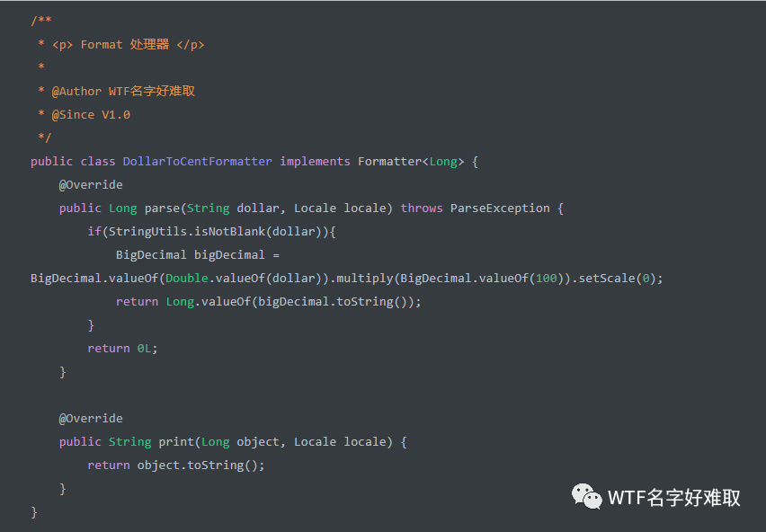The height and width of the screenshot is (532, 766).
Task: Click object.toString() in the print method
Action: coord(199,465)
